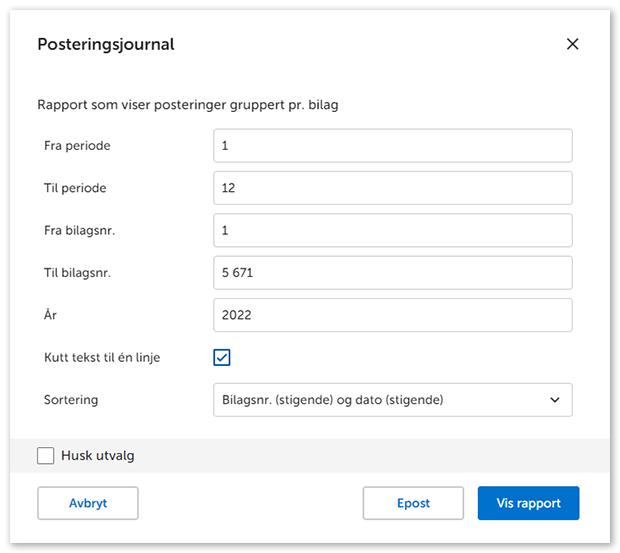Expand the Sortering dropdown chevron arrow
This screenshot has height=553, width=620.
pyautogui.click(x=555, y=400)
